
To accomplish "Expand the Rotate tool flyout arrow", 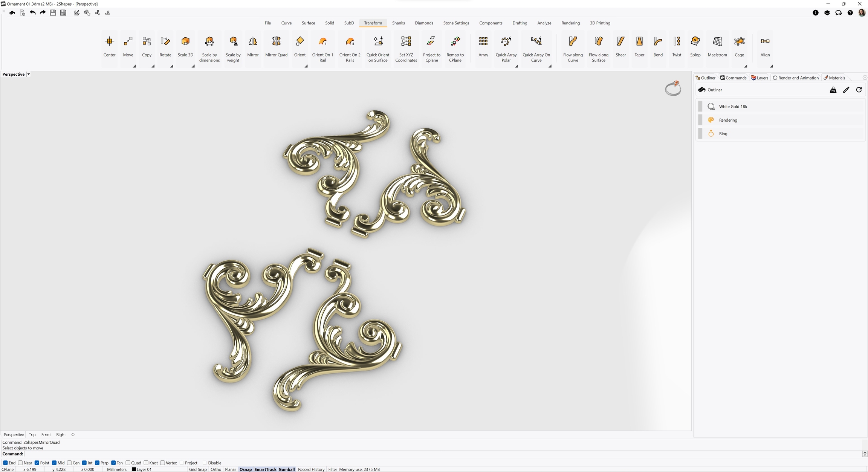I will pyautogui.click(x=171, y=66).
